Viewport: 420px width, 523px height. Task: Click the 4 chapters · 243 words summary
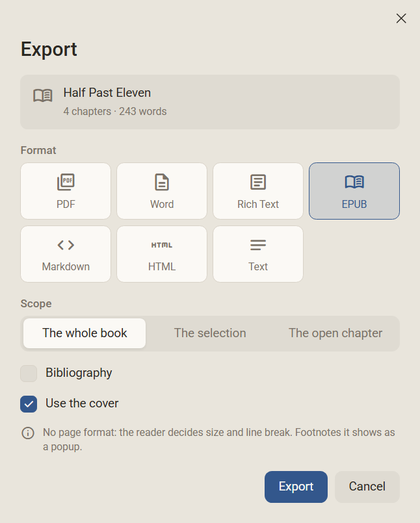(x=115, y=111)
